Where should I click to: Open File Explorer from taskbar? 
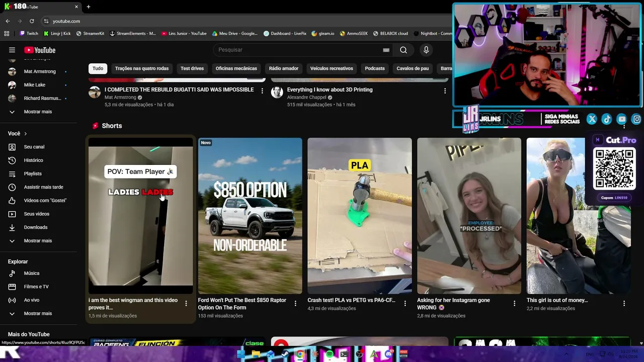pos(256,354)
